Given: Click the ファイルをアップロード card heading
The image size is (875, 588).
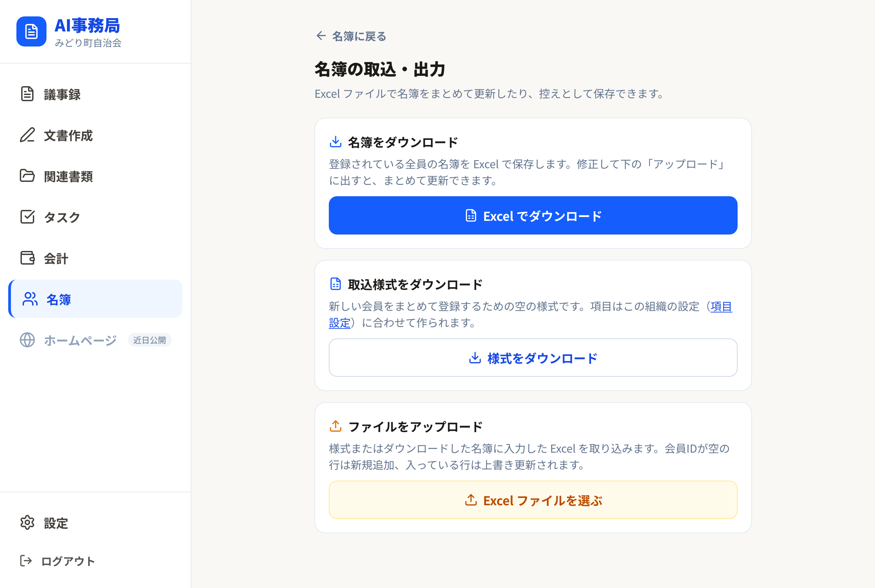Looking at the screenshot, I should pyautogui.click(x=415, y=426).
